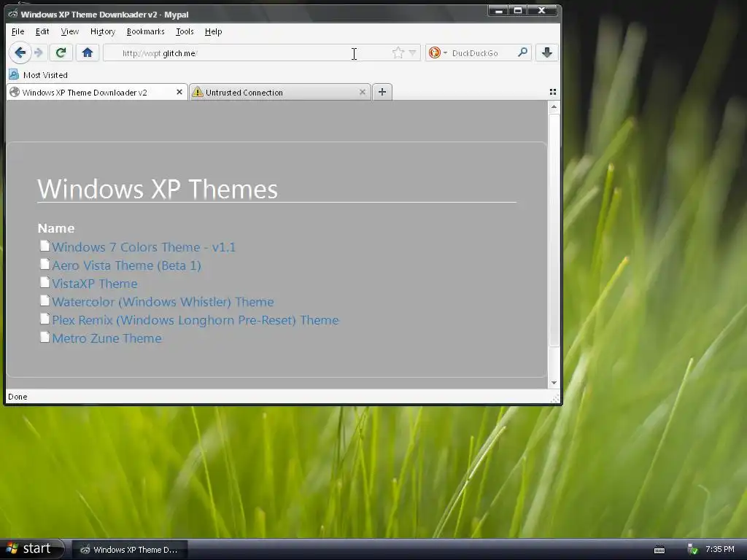Viewport: 747px width, 560px height.
Task: Open the VistaXP Theme link
Action: click(94, 284)
